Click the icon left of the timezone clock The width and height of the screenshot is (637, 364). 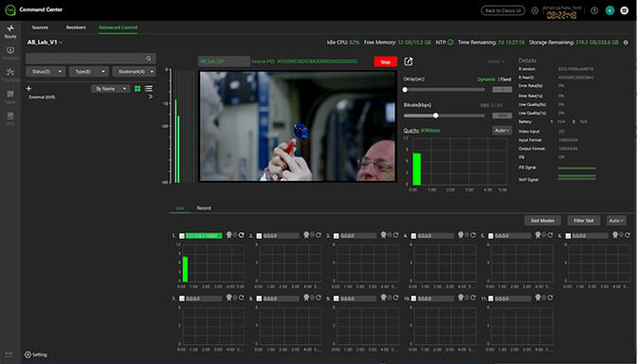(535, 10)
